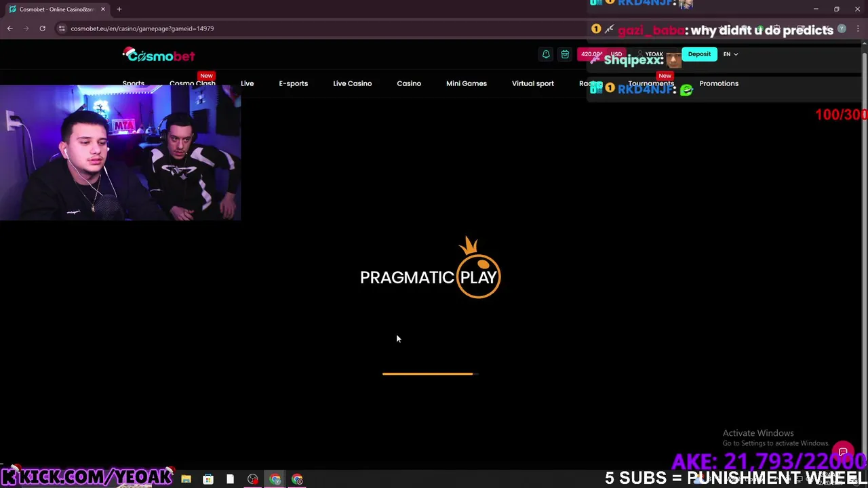Go back to the previous page
The width and height of the screenshot is (868, 488).
(x=9, y=28)
